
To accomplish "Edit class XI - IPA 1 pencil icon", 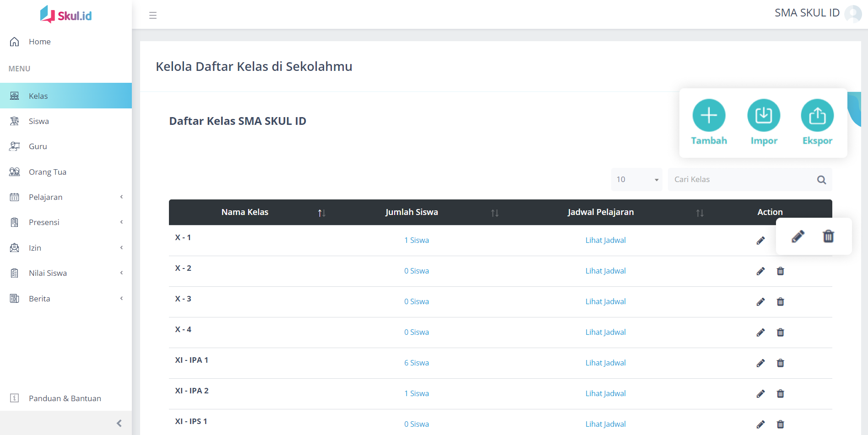I will 760,363.
